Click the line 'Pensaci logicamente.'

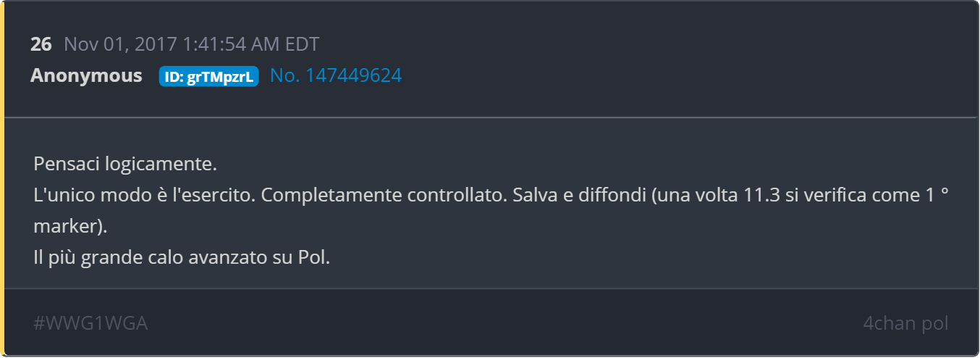click(x=125, y=164)
